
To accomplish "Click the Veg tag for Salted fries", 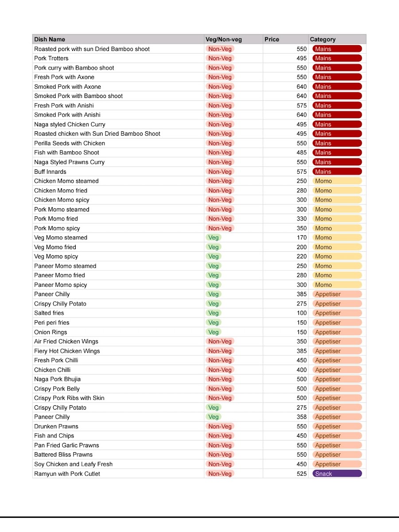I will point(213,313).
